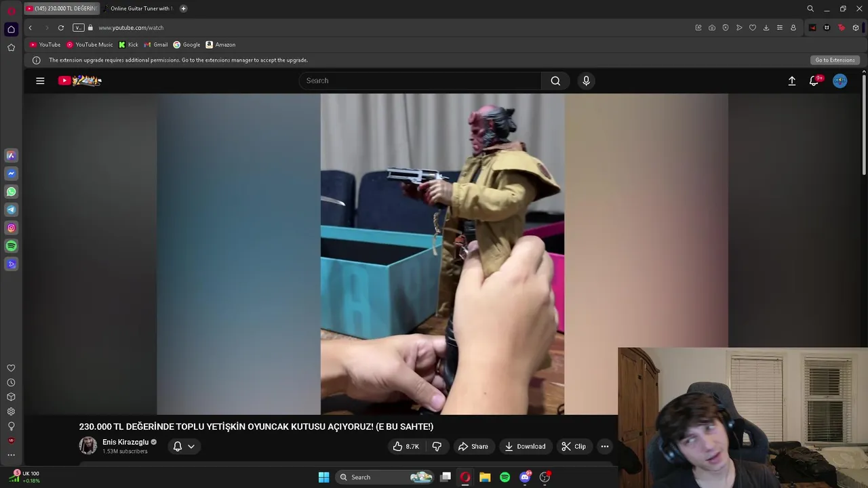Image resolution: width=868 pixels, height=488 pixels.
Task: Open Telegram in Opera sidebar
Action: 11,210
